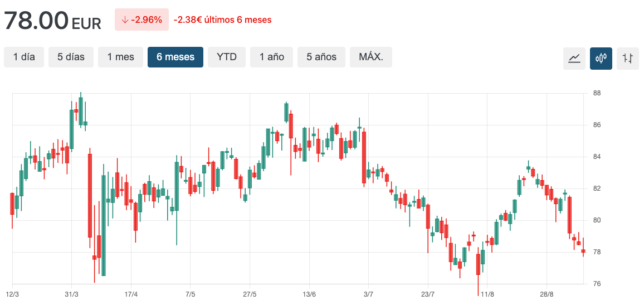Select the 1 día range
Image resolution: width=644 pixels, height=305 pixels.
[24, 57]
